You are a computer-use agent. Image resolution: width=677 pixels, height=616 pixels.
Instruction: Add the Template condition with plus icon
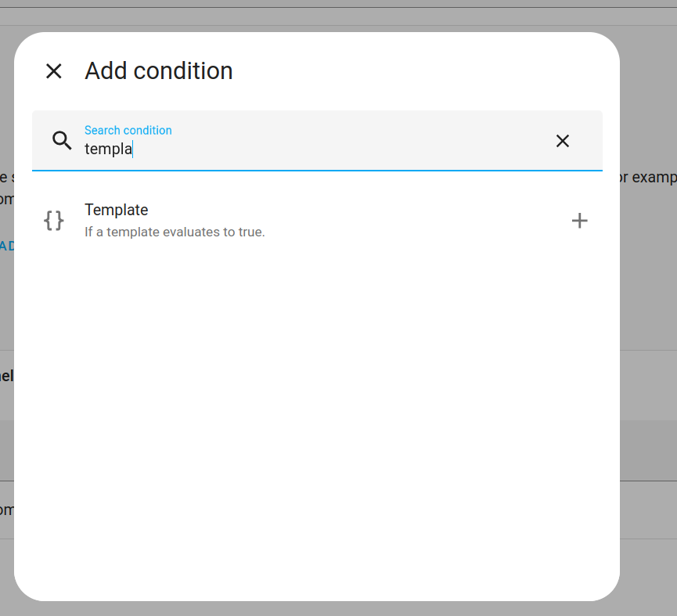(579, 221)
